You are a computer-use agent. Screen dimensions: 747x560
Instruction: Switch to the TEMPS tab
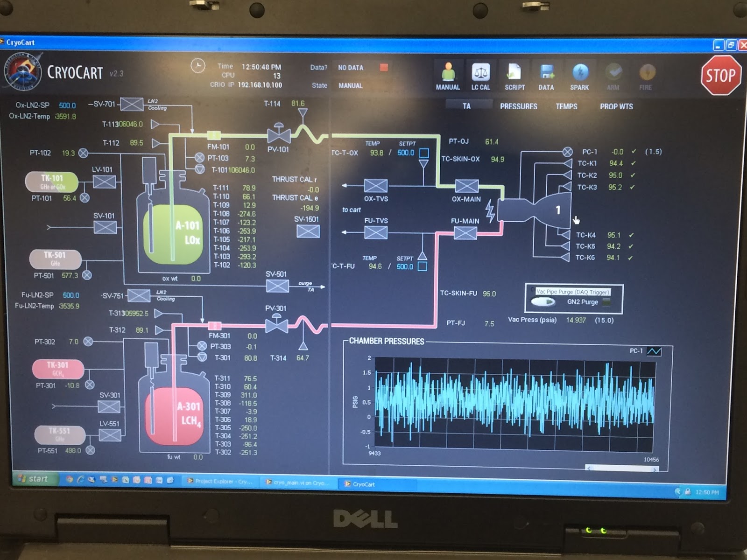click(566, 106)
